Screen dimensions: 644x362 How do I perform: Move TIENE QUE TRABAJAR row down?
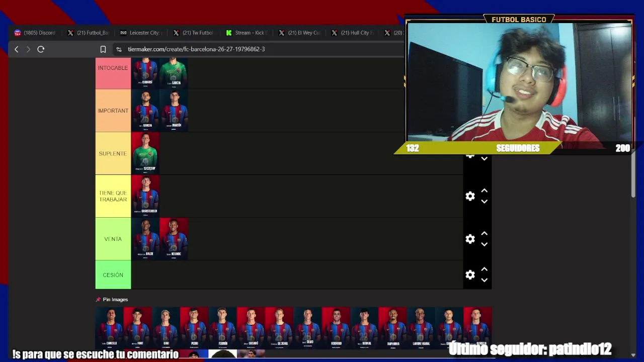pos(484,202)
